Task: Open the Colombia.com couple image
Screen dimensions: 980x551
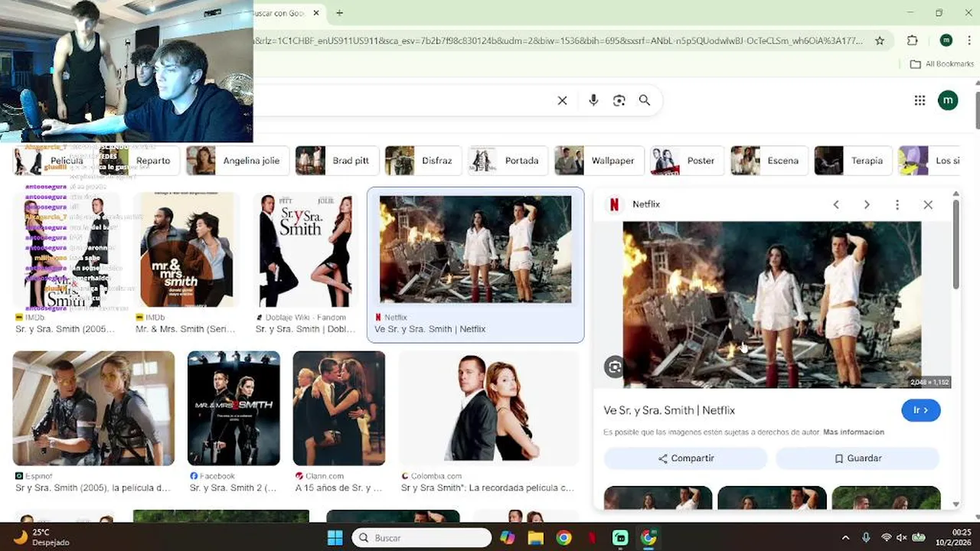Action: (488, 409)
